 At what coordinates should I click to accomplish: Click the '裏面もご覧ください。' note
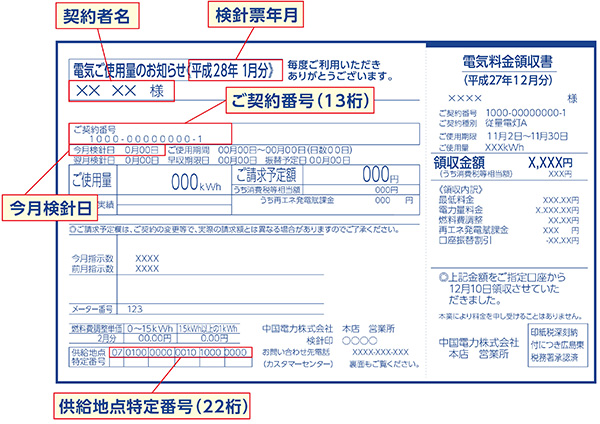(x=384, y=364)
